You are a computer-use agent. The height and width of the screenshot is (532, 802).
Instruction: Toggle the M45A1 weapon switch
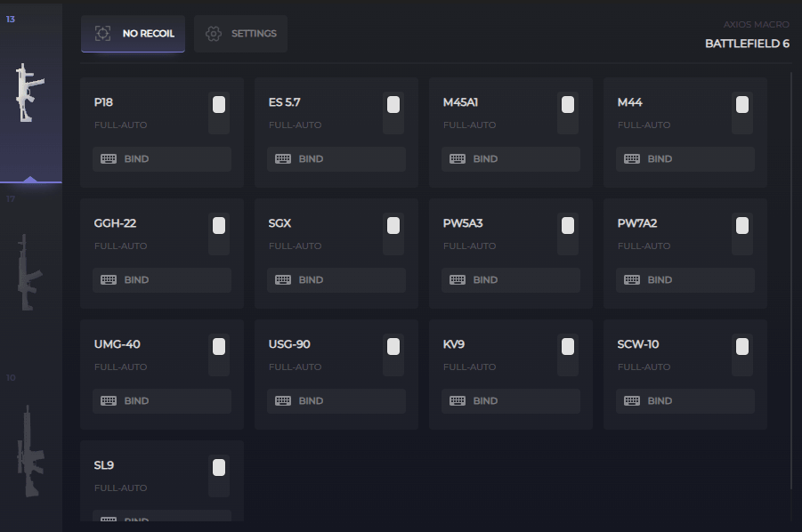(x=568, y=113)
